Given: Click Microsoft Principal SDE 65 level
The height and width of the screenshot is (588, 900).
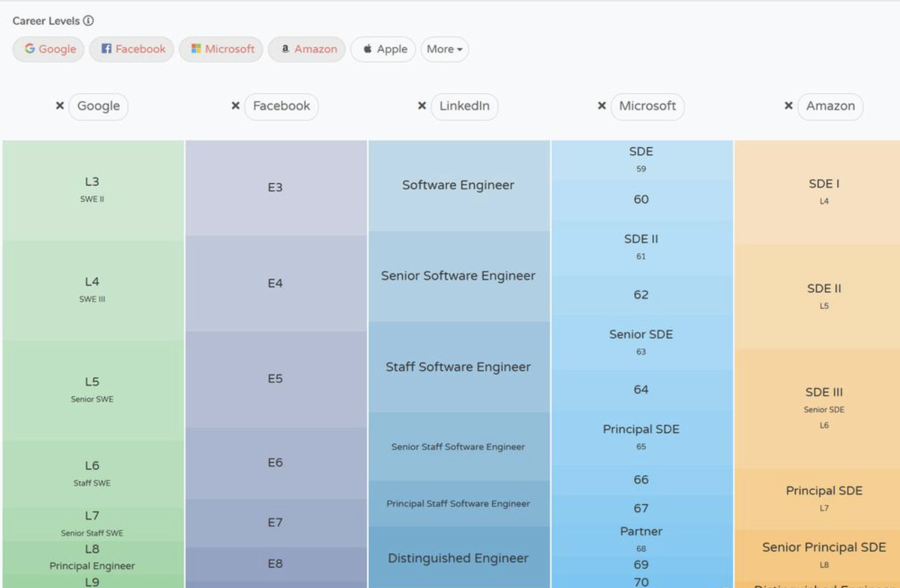Looking at the screenshot, I should click(641, 437).
